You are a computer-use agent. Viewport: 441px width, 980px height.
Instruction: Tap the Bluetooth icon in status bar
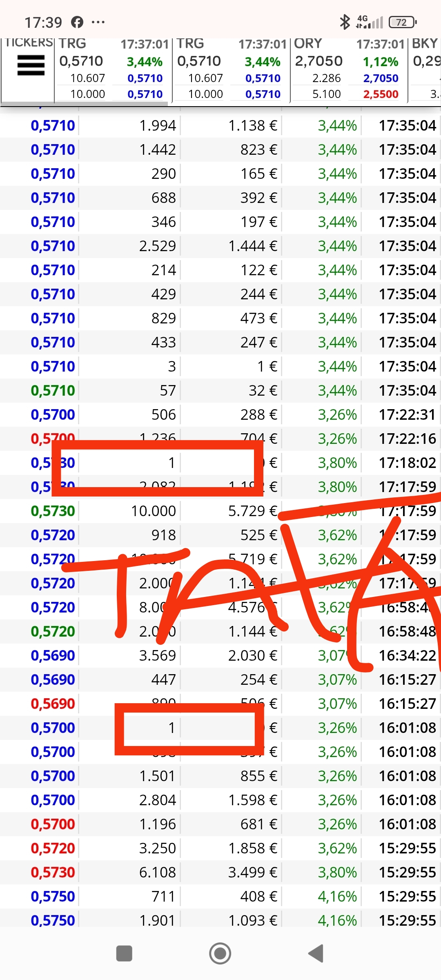pos(345,22)
